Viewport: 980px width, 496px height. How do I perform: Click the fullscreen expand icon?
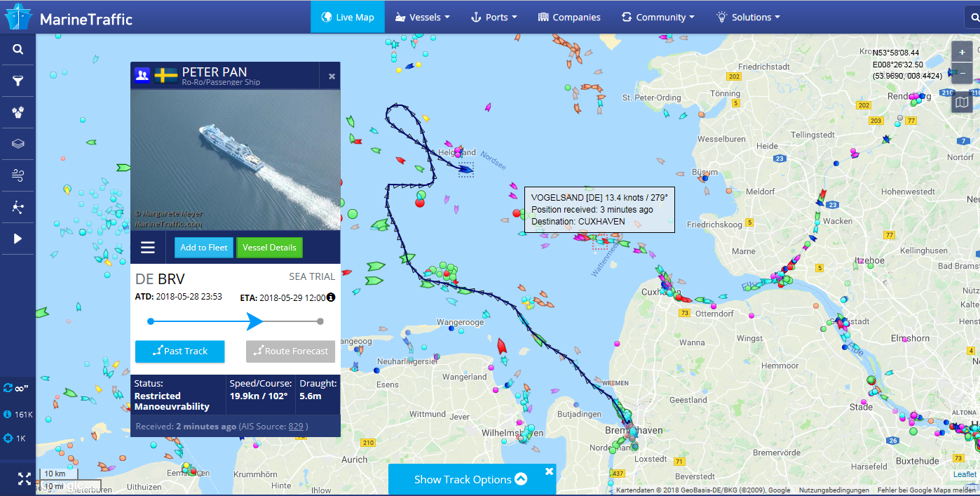pyautogui.click(x=24, y=479)
